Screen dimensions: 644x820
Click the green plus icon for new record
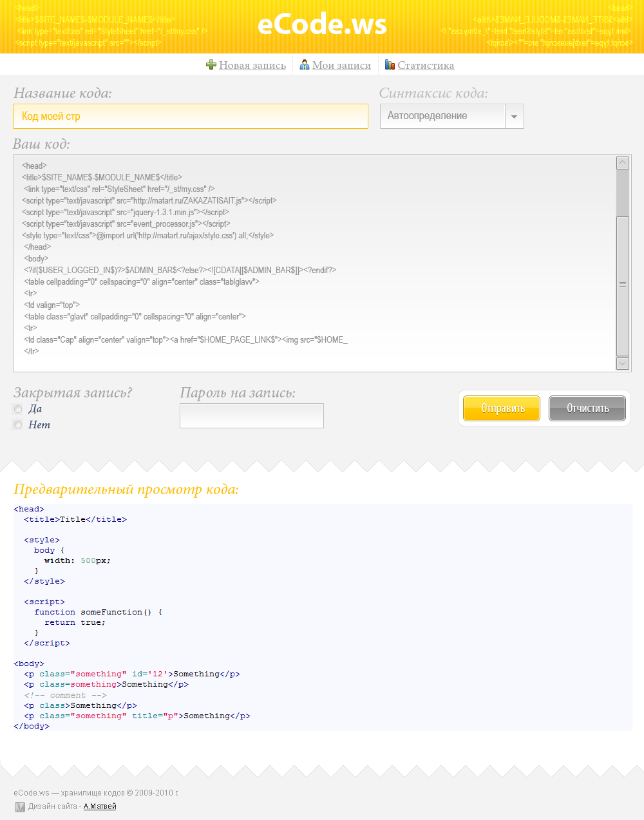pos(211,64)
